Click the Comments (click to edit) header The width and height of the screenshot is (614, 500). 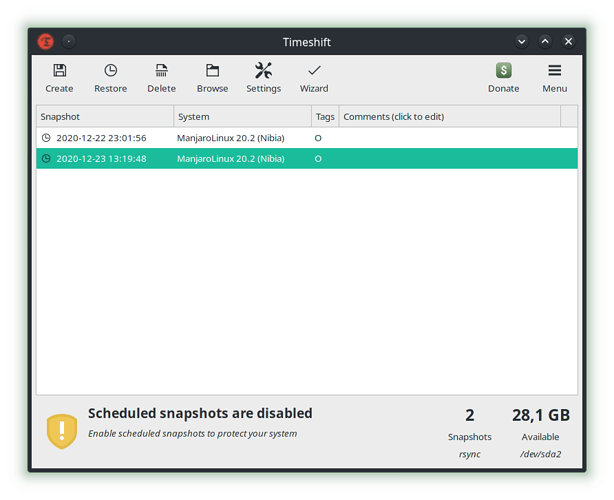pyautogui.click(x=450, y=117)
